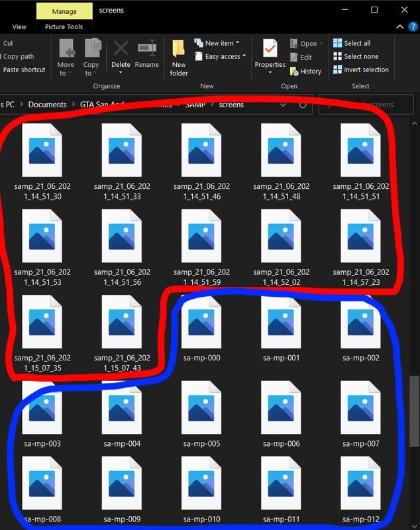
Task: Select the sa-mp-001 image file
Action: [x=281, y=329]
